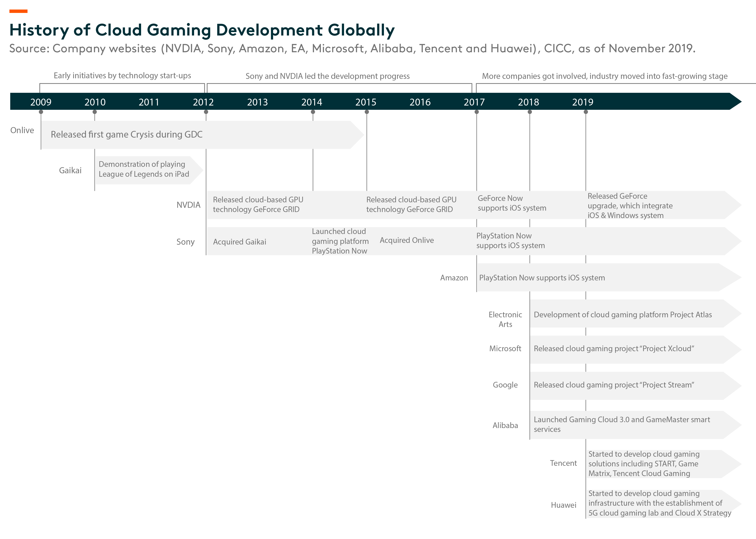Image resolution: width=756 pixels, height=539 pixels.
Task: Click the chart title 'History of Cloud Gaming Development Globally'
Action: point(202,30)
